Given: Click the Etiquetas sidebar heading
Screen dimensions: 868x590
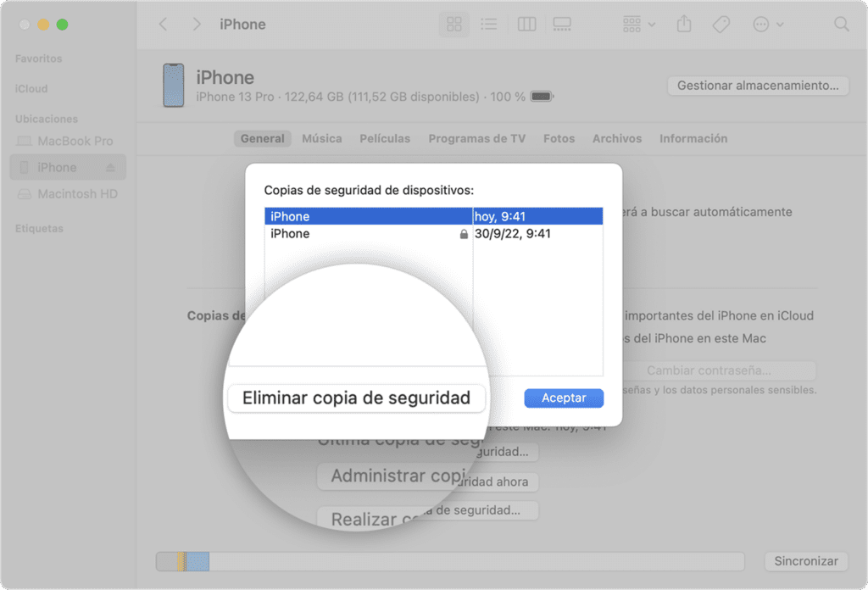Looking at the screenshot, I should [39, 229].
